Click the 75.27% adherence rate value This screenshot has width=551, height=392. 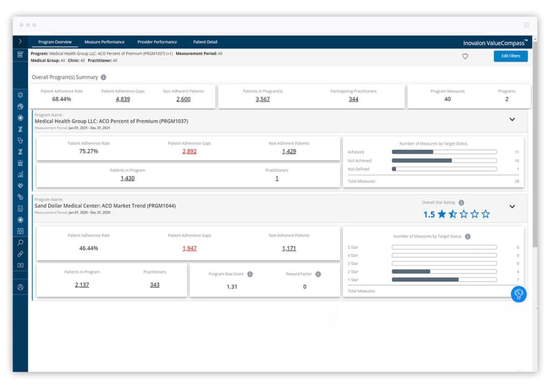pos(89,152)
